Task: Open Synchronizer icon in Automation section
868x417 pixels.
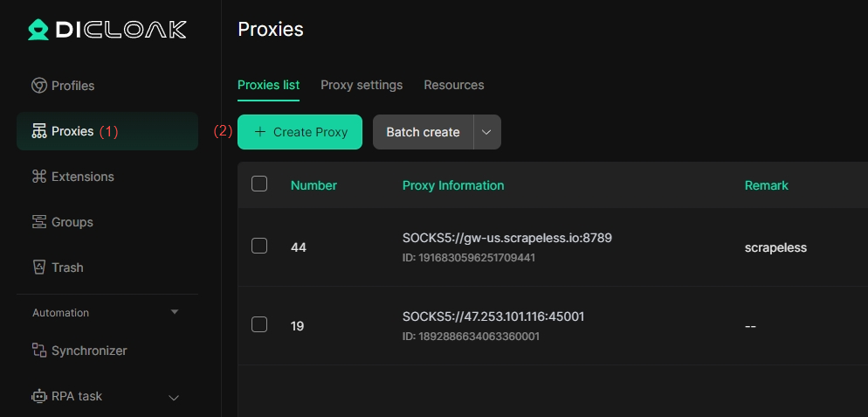Action: click(38, 350)
